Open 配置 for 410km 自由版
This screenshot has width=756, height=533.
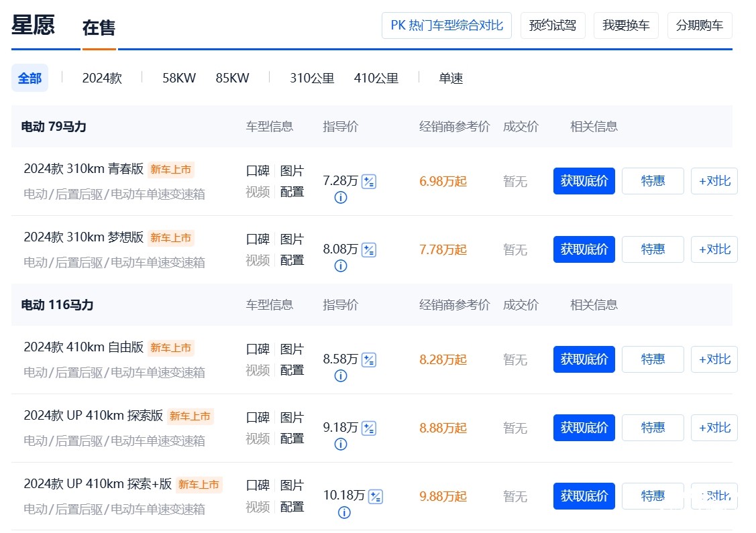click(292, 370)
